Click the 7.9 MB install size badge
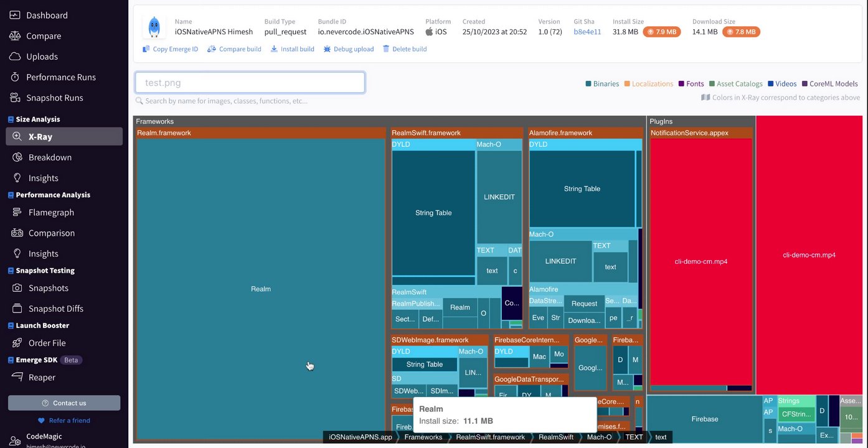Screen dimensions: 868x448 tap(662, 32)
